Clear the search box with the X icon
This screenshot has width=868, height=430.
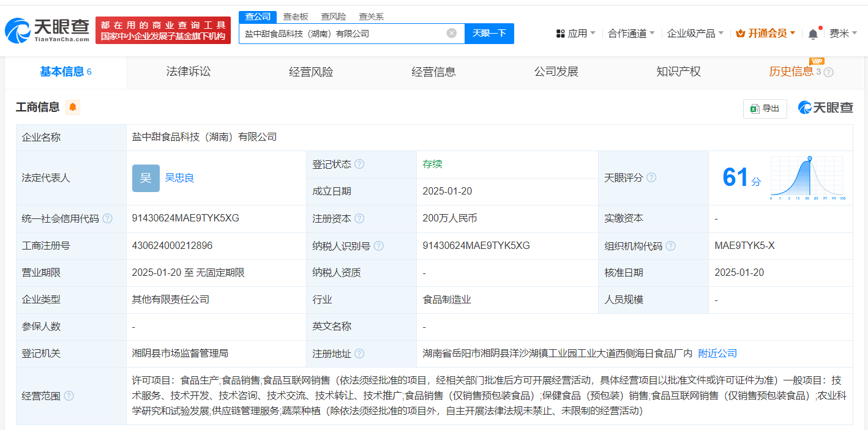[451, 33]
